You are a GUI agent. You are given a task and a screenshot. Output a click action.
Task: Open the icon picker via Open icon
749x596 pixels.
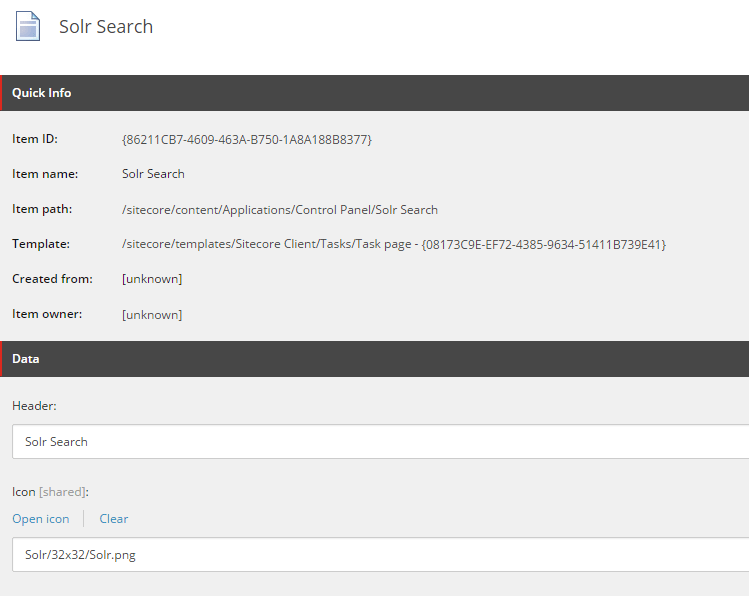coord(41,519)
